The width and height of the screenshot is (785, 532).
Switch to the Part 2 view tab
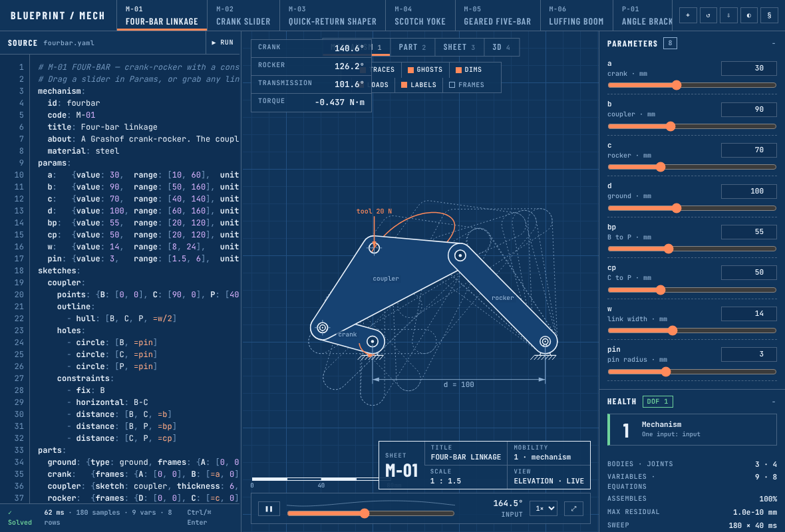412,47
